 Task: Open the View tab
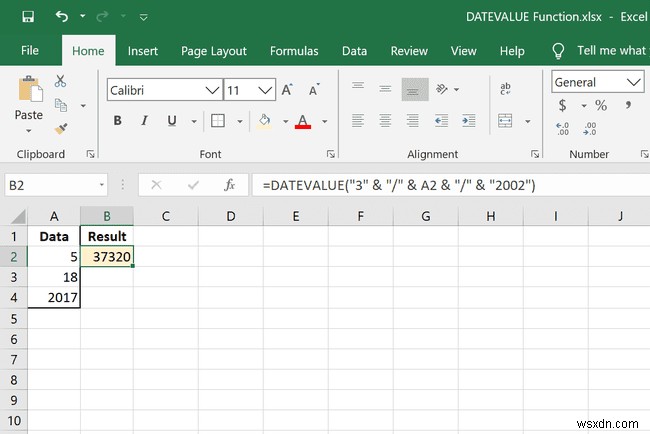click(x=463, y=51)
